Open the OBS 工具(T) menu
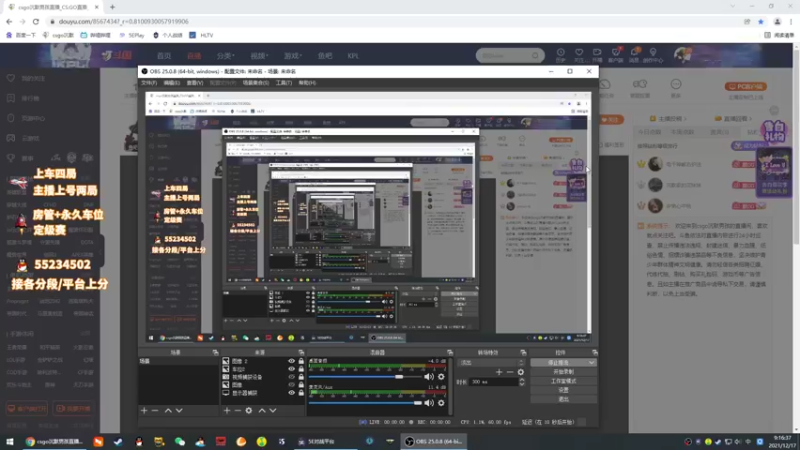 coord(284,83)
